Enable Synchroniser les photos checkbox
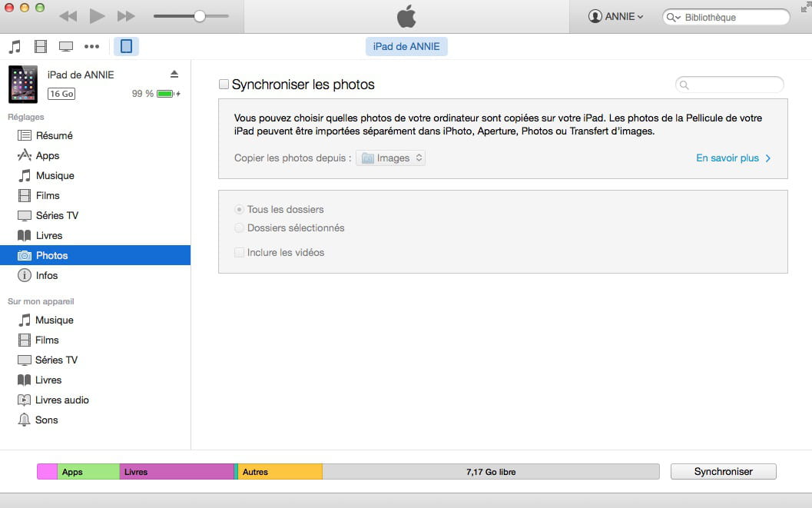Viewport: 812px width, 508px height. [224, 85]
